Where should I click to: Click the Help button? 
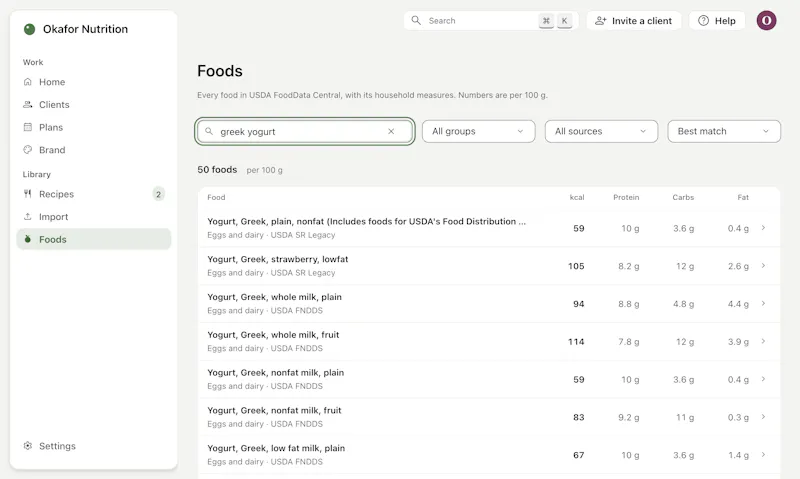click(x=717, y=21)
